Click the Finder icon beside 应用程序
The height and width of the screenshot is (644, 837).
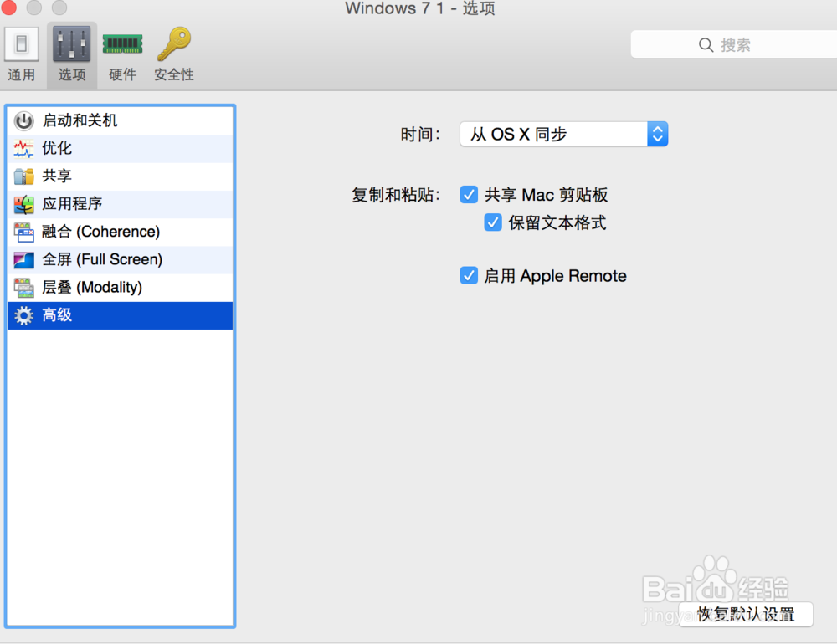(x=24, y=204)
